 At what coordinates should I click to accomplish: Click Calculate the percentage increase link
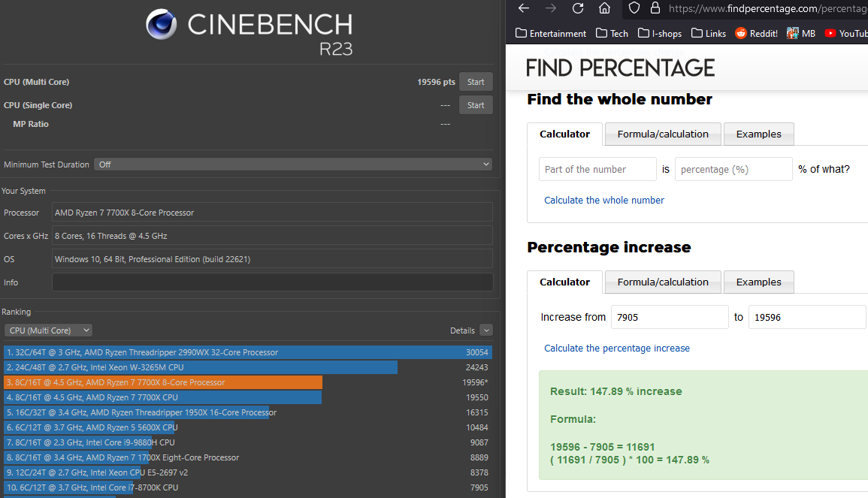[x=617, y=348]
